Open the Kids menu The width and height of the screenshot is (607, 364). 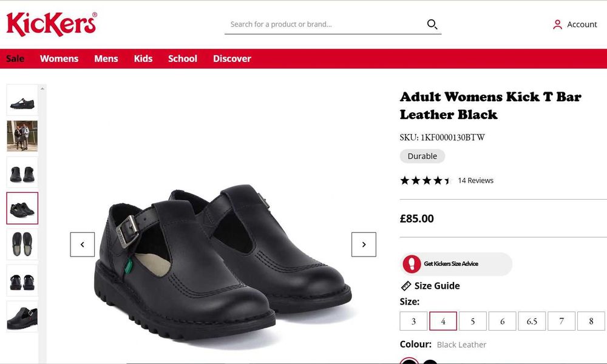coord(143,59)
